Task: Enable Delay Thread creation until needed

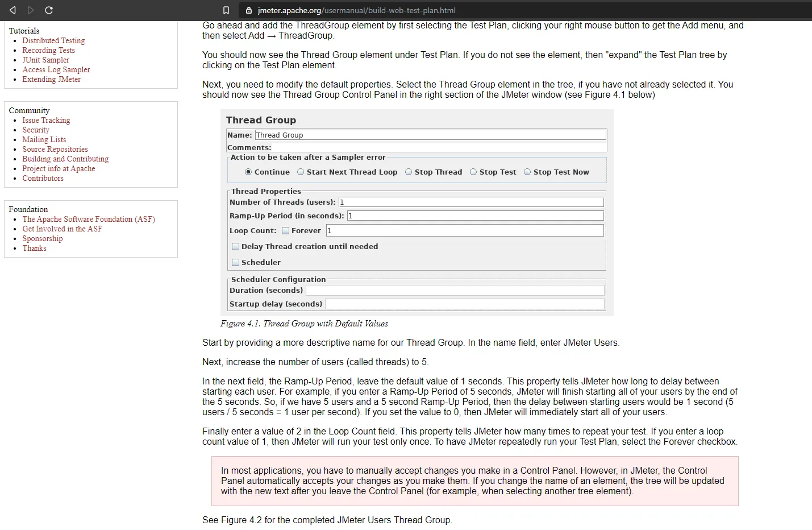Action: coord(235,246)
